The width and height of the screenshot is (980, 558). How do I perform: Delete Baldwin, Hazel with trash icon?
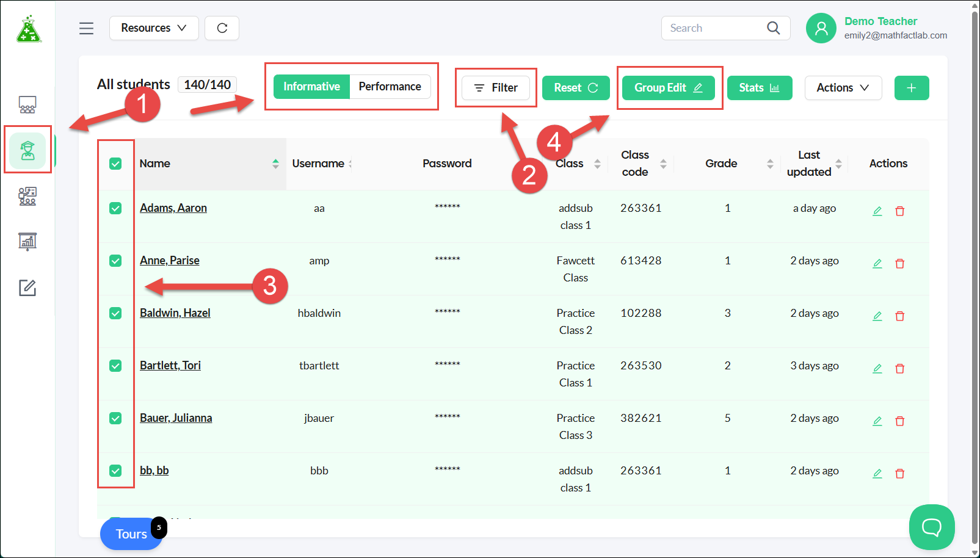click(x=899, y=316)
